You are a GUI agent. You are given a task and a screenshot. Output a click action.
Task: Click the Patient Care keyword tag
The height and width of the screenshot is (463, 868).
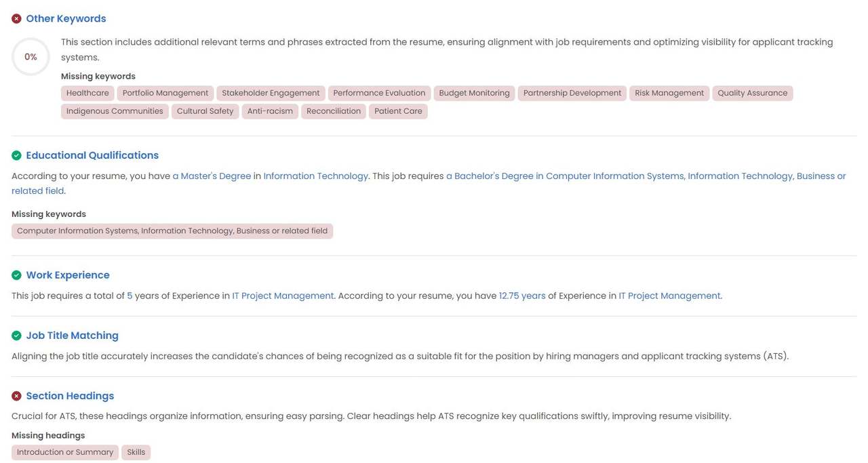[398, 111]
